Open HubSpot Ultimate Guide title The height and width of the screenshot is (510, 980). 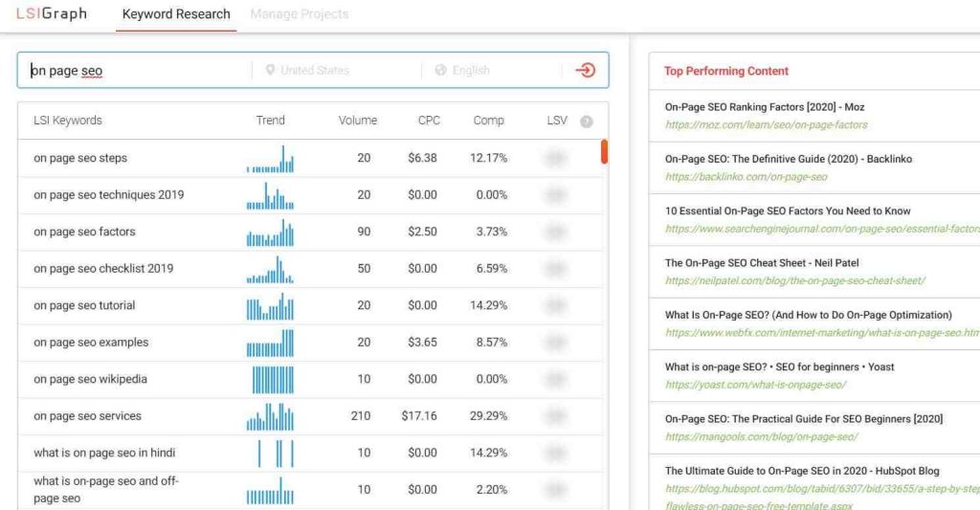[802, 471]
